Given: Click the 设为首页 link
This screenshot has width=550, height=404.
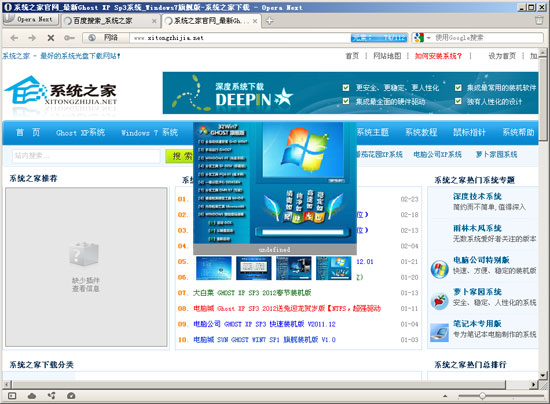Looking at the screenshot, I should [502, 56].
